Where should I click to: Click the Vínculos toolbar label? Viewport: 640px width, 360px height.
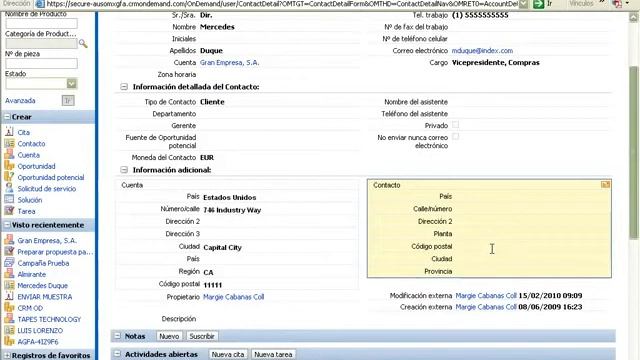pos(581,4)
